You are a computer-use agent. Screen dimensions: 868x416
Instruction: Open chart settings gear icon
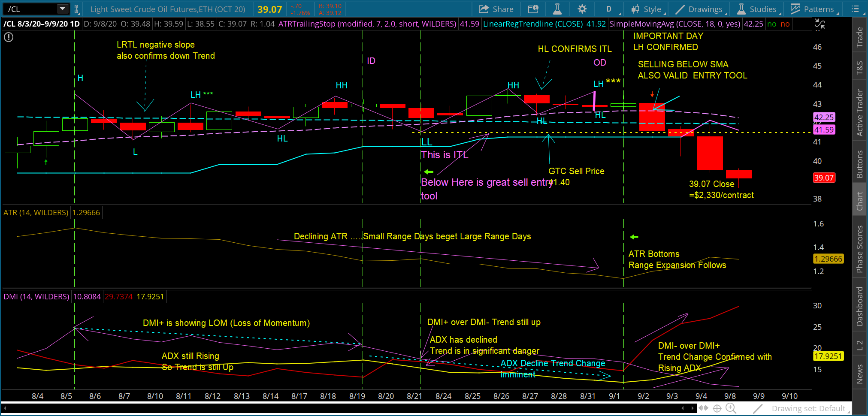coord(582,9)
